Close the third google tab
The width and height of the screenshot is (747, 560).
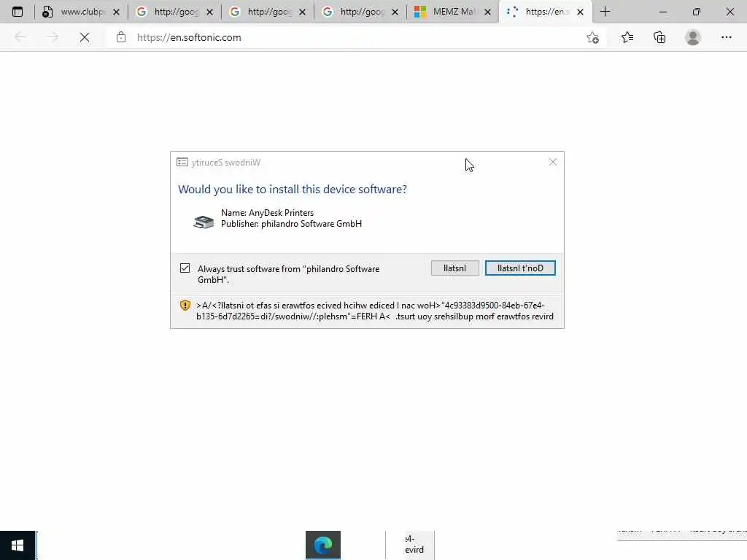click(395, 12)
